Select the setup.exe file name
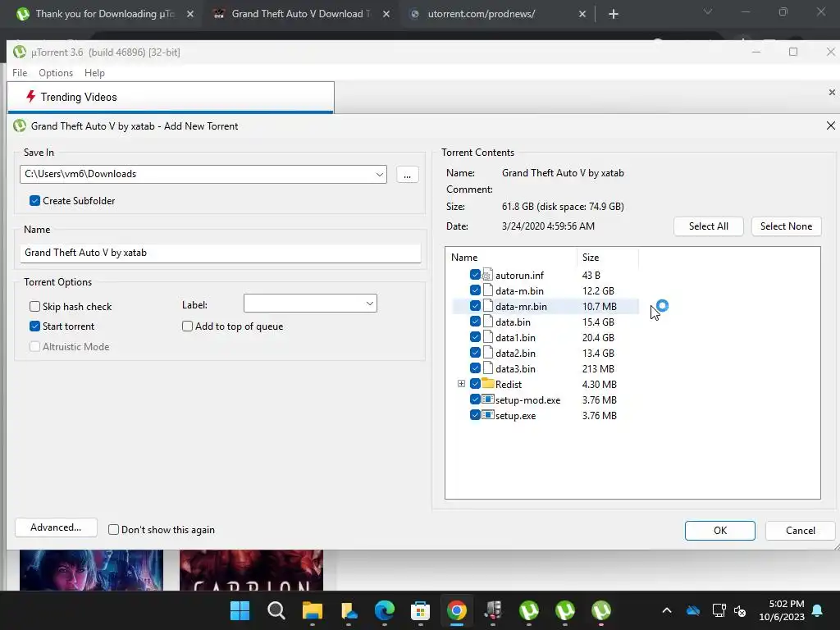This screenshot has width=840, height=630. point(515,416)
